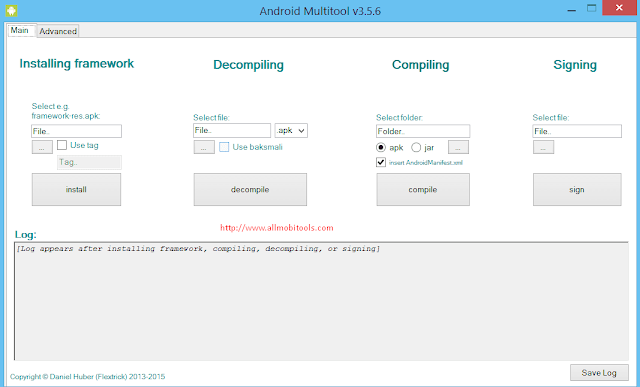Click the Installing framework heading
640x387 pixels.
tap(77, 64)
